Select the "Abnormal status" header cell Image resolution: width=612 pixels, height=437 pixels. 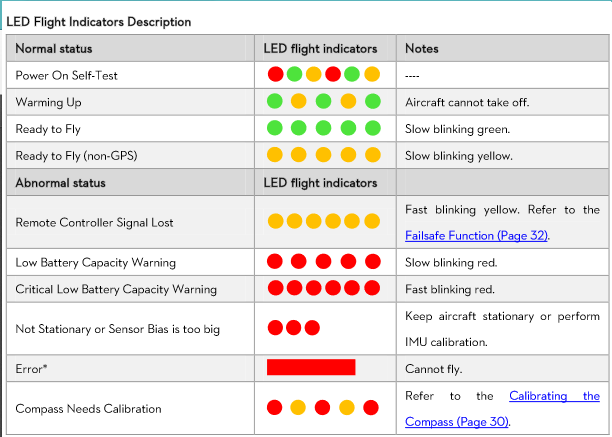[60, 183]
